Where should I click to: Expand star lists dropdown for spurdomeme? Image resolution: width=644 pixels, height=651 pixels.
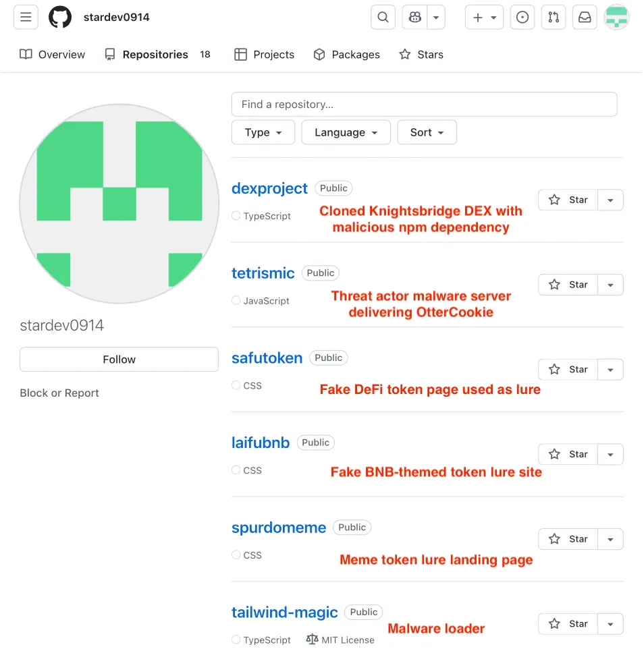coord(610,539)
